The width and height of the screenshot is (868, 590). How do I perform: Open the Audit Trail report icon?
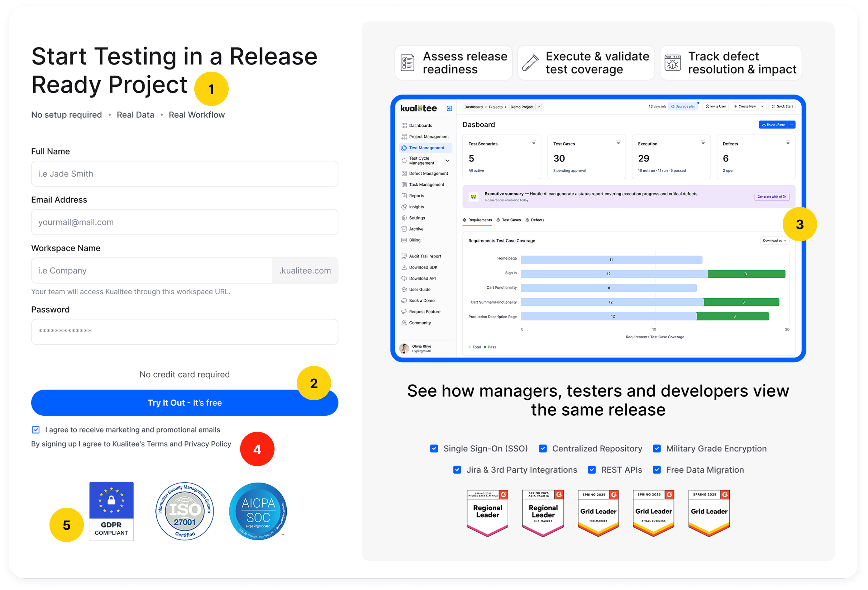[404, 256]
